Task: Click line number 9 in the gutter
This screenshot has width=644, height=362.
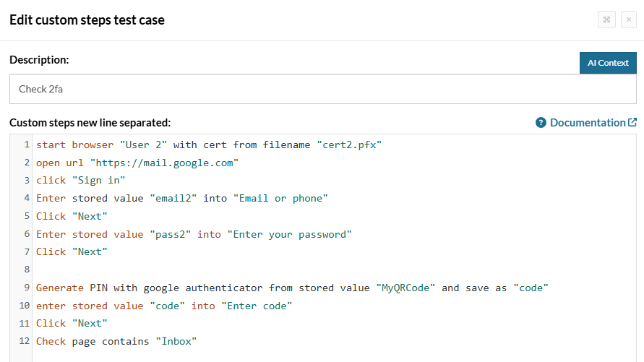Action: click(x=27, y=288)
